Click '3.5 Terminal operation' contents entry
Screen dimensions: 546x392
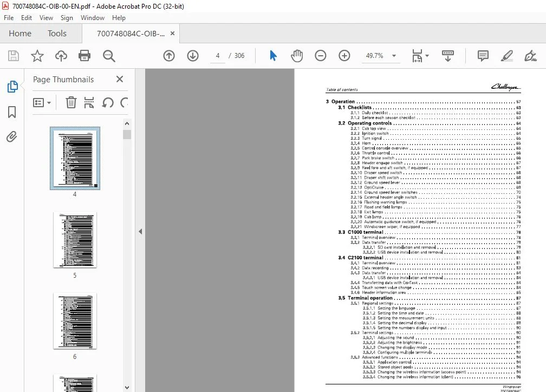(x=430, y=298)
